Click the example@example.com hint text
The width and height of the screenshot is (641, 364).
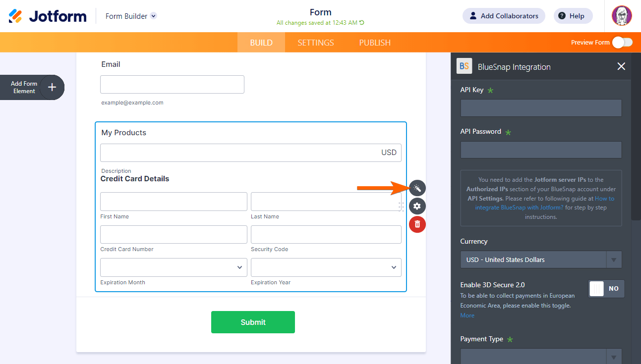[x=132, y=103]
